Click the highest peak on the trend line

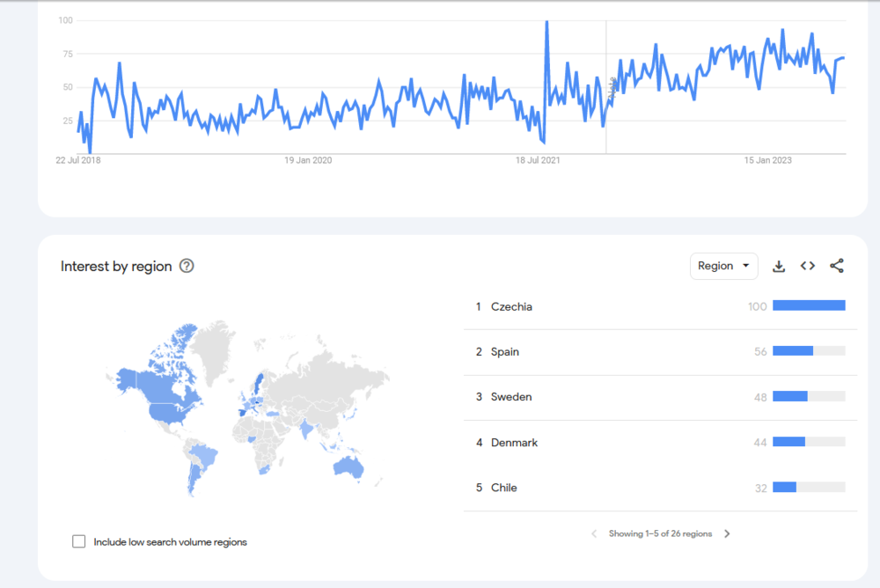coord(546,22)
